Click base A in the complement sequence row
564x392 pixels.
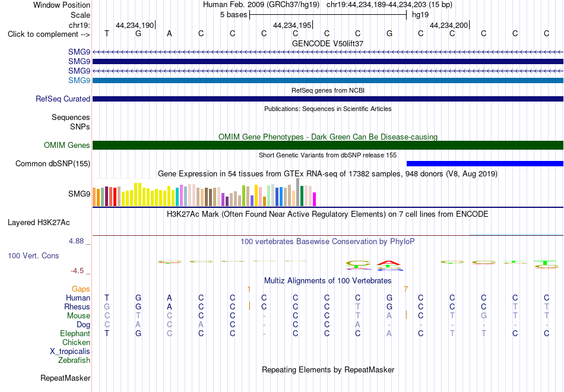(169, 33)
